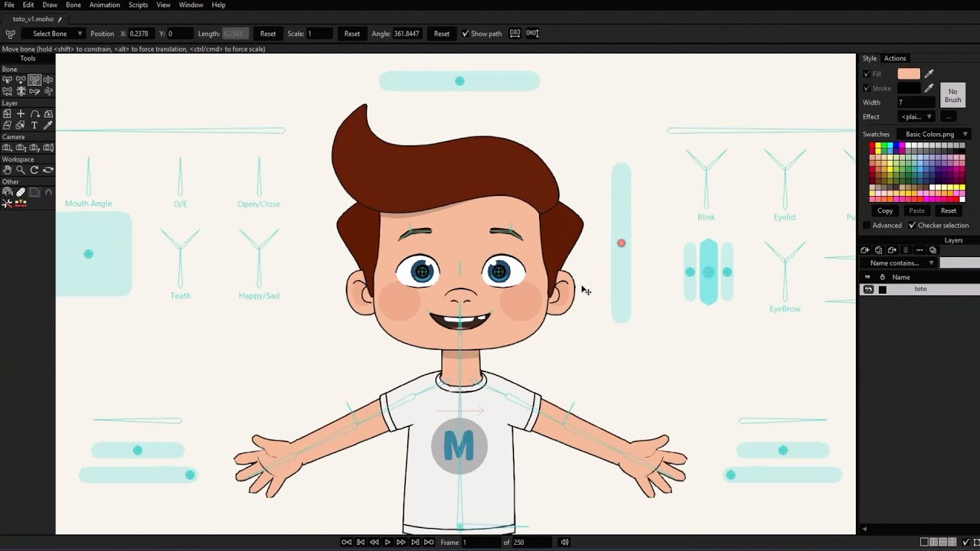Switch to the Actions tab
Screen dimensions: 980x551
[895, 59]
